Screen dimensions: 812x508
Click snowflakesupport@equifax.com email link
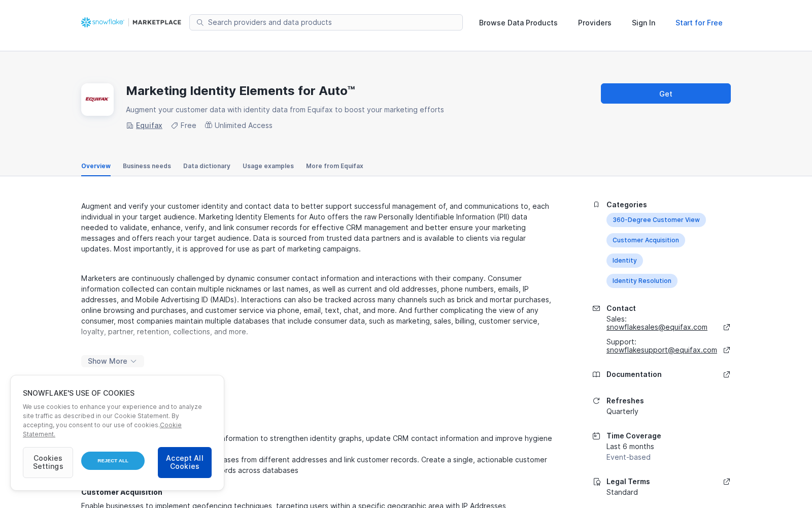point(662,350)
